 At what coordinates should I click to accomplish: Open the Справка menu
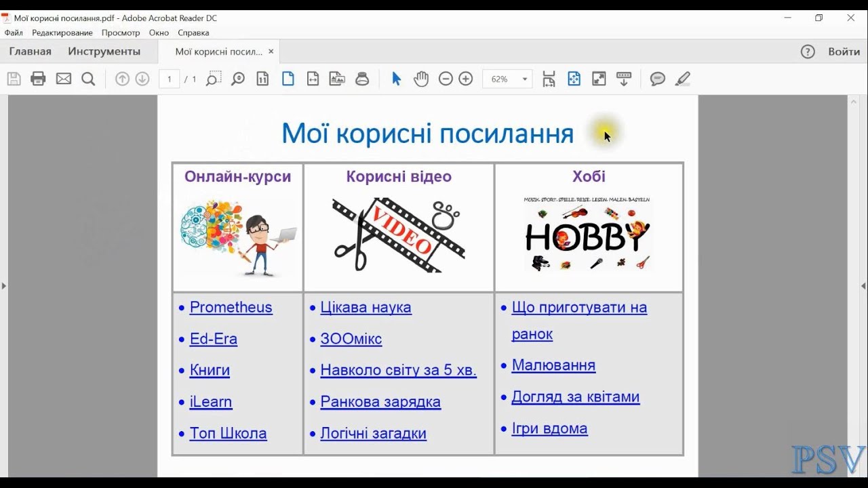tap(193, 33)
